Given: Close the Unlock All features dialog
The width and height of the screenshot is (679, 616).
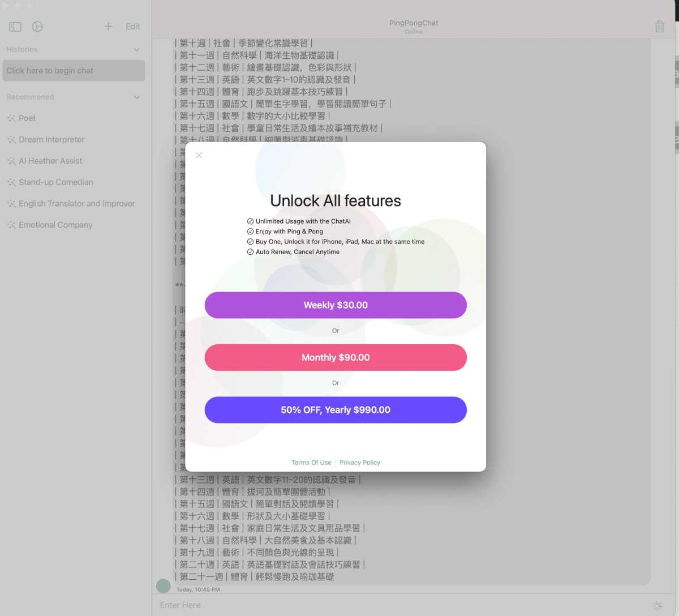Looking at the screenshot, I should (199, 155).
